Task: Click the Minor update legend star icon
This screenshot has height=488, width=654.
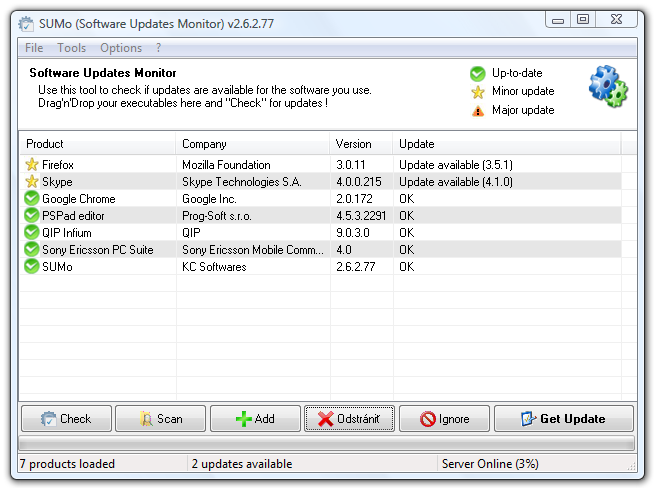Action: 478,92
